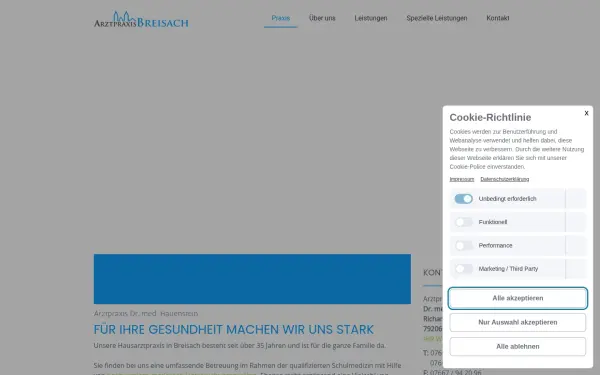Toggle the Unbedingt erforderlich switch
The width and height of the screenshot is (600, 375).
463,199
